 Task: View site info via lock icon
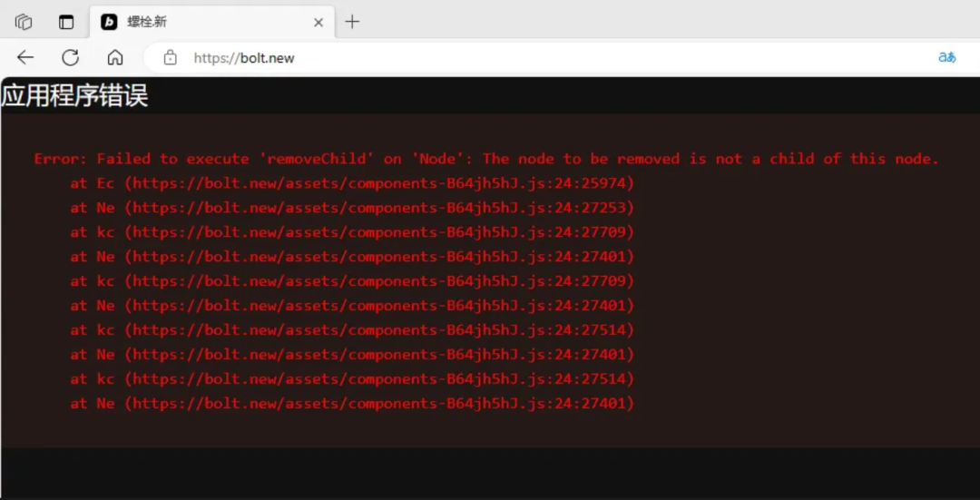pyautogui.click(x=170, y=57)
